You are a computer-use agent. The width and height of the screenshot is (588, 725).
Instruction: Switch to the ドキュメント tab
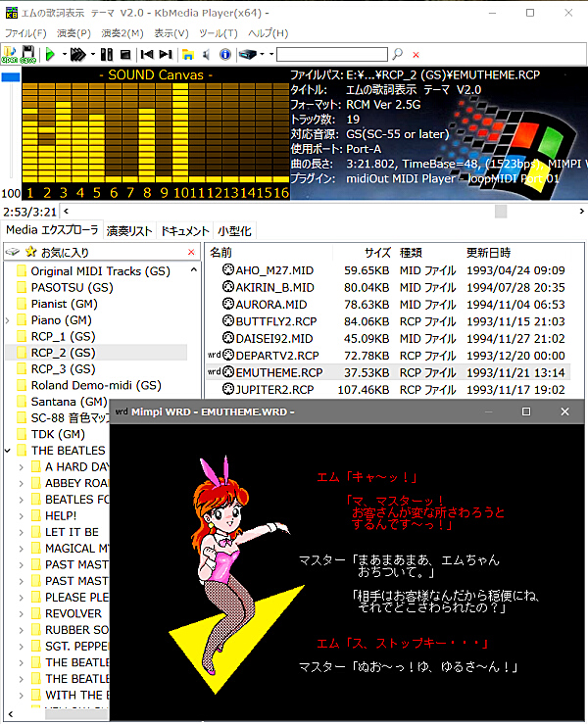tap(184, 231)
